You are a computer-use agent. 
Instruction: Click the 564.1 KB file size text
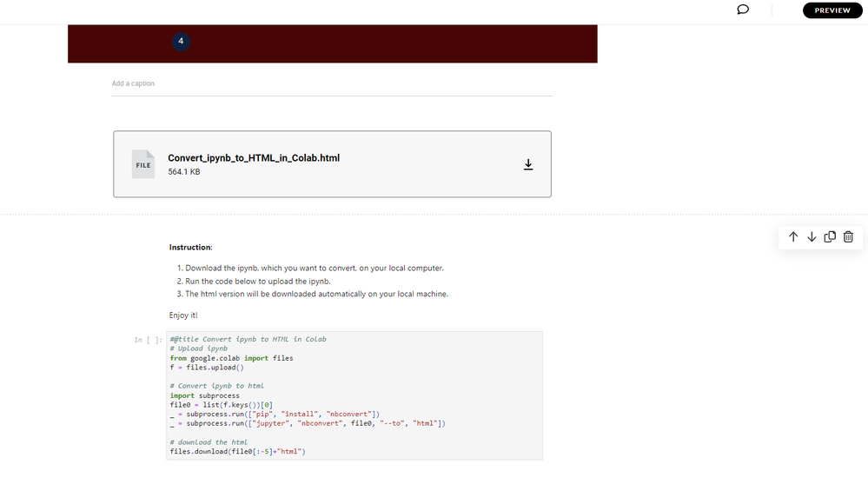pos(184,172)
